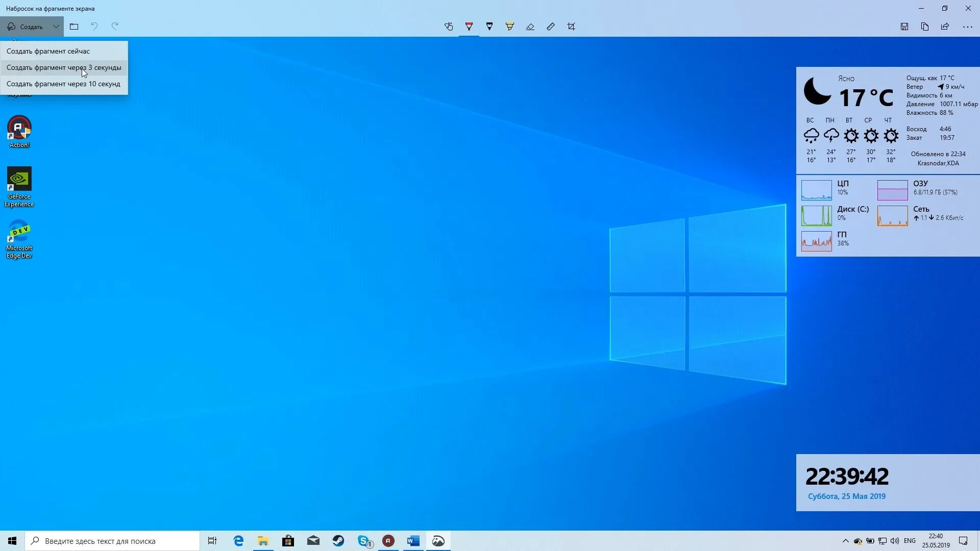980x551 pixels.
Task: Select the yellow highlighter tool
Action: pyautogui.click(x=510, y=27)
